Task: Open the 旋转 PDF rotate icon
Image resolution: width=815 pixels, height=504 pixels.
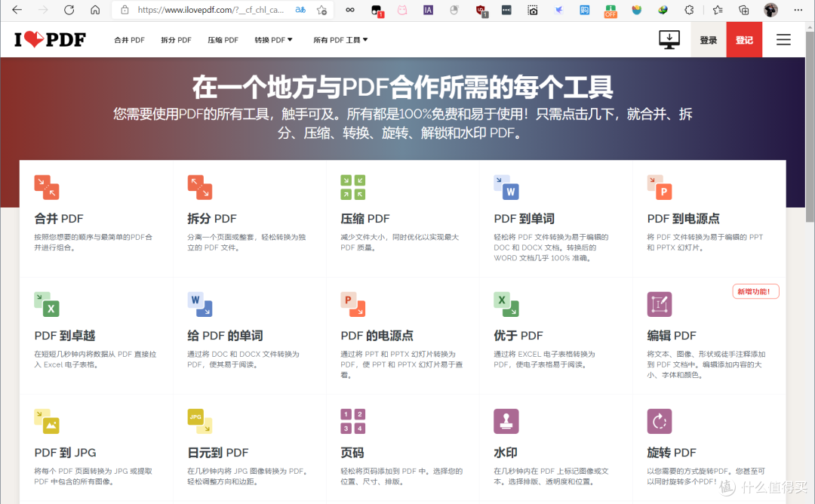Action: pyautogui.click(x=660, y=422)
